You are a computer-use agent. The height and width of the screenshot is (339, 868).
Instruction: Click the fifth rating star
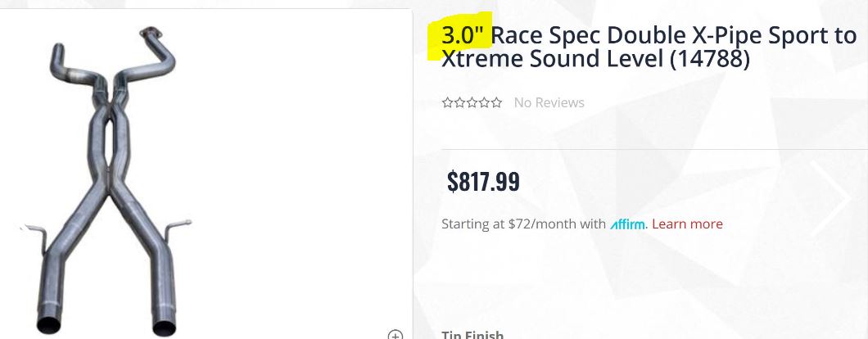496,103
